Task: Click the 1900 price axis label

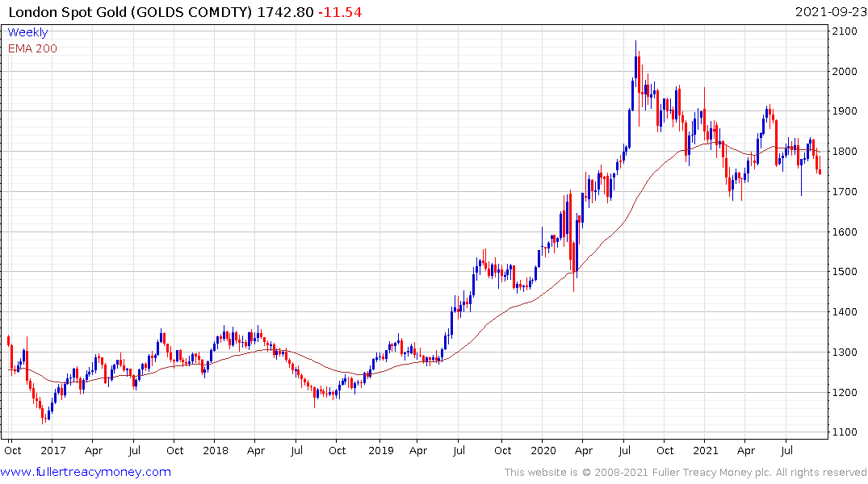Action: pyautogui.click(x=845, y=111)
